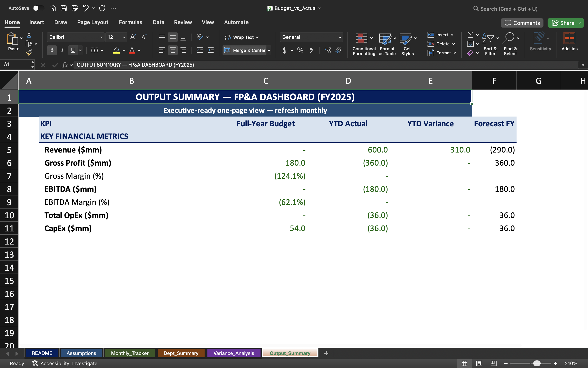The height and width of the screenshot is (368, 588).
Task: Open the number format General dropdown
Action: coord(340,37)
